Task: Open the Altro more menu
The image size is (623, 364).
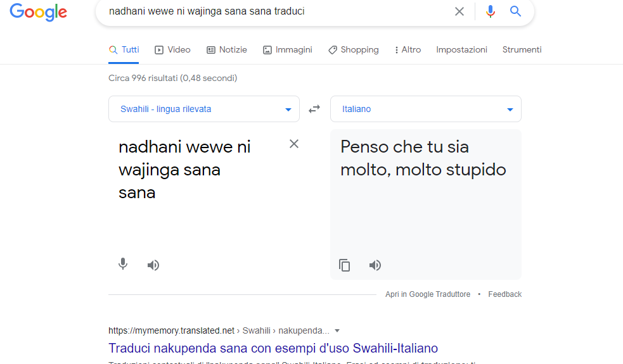Action: (x=407, y=49)
